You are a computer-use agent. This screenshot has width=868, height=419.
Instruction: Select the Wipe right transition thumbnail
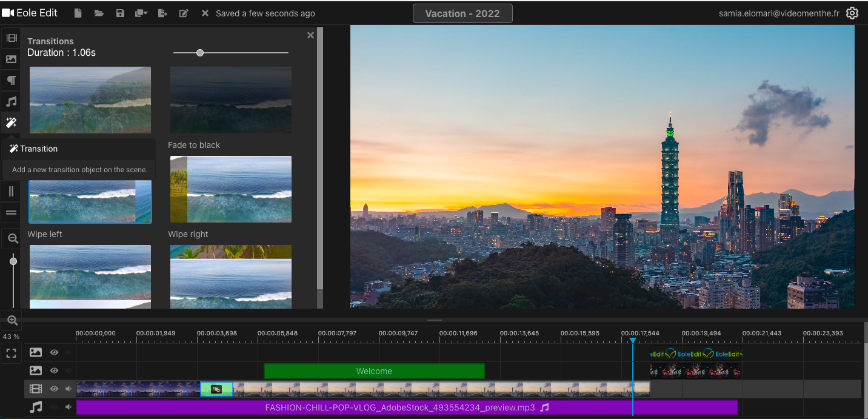coord(230,189)
